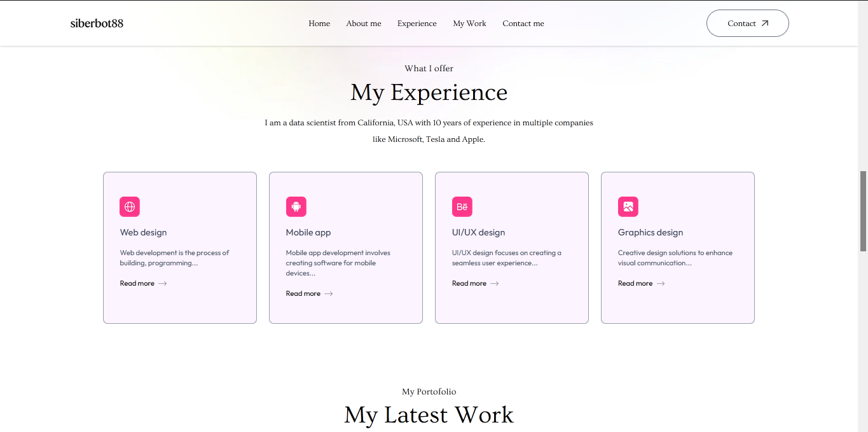
Task: Click Read more under Graphics design
Action: 635,284
